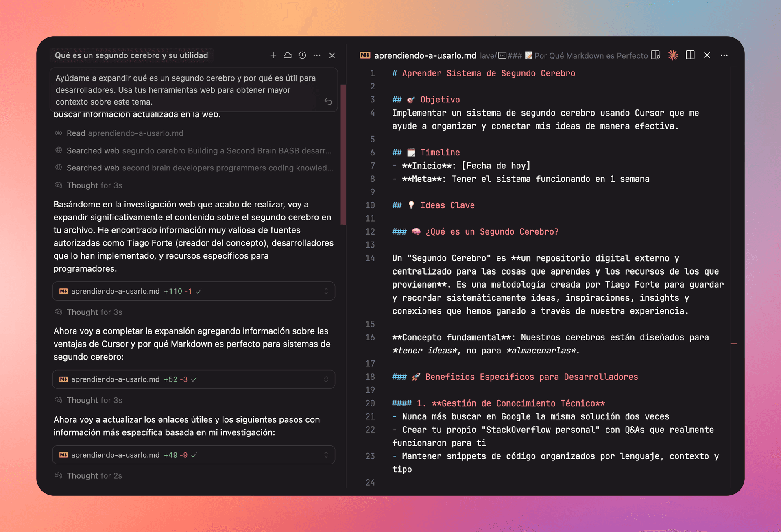Image resolution: width=781 pixels, height=532 pixels.
Task: Expand the +110 -1 file diff
Action: click(326, 291)
